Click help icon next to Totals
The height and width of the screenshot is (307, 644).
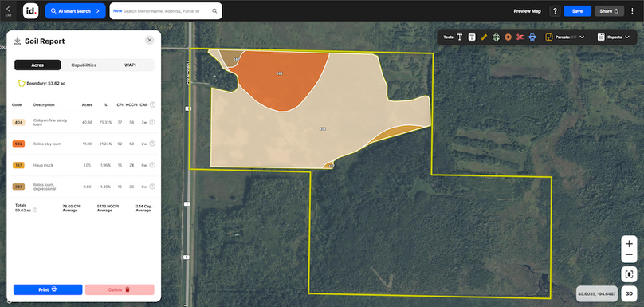(x=35, y=210)
